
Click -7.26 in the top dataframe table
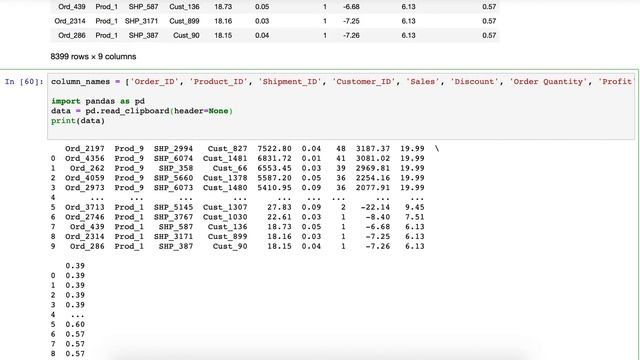351,36
